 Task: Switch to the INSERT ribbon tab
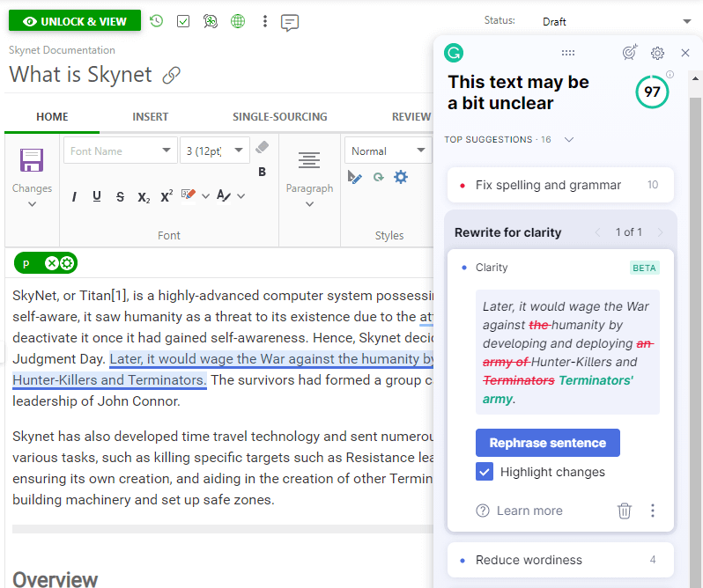150,117
